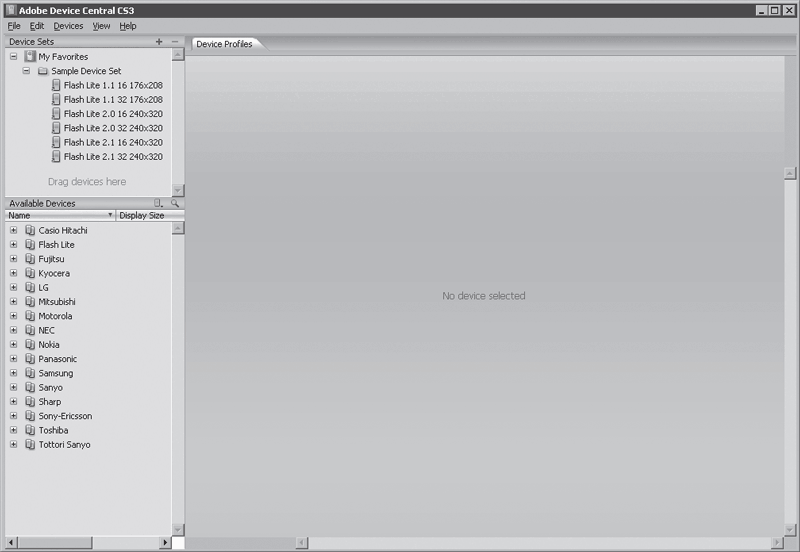Select Flash Lite 2.1 16 240x320 device icon
Image resolution: width=800 pixels, height=552 pixels.
pos(56,142)
